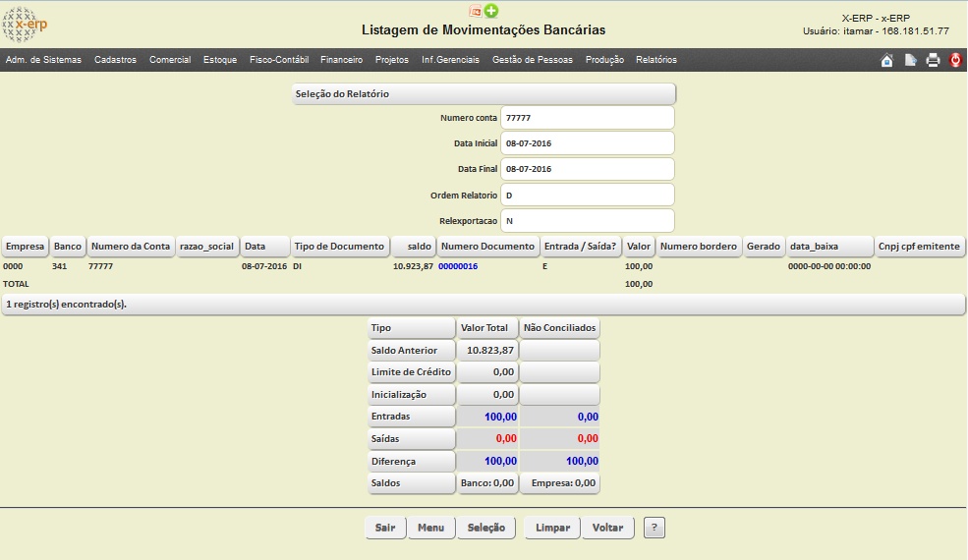Image resolution: width=968 pixels, height=560 pixels.
Task: Click the Data Final input field
Action: click(x=587, y=169)
